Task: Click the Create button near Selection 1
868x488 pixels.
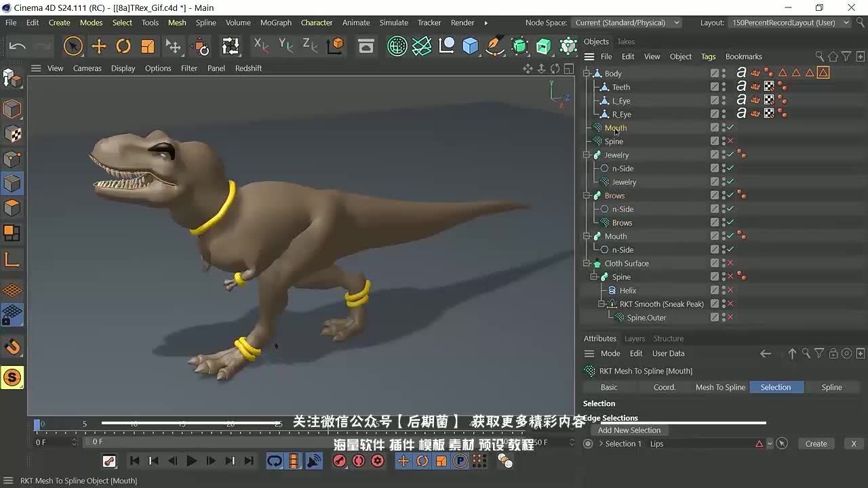Action: [x=816, y=443]
